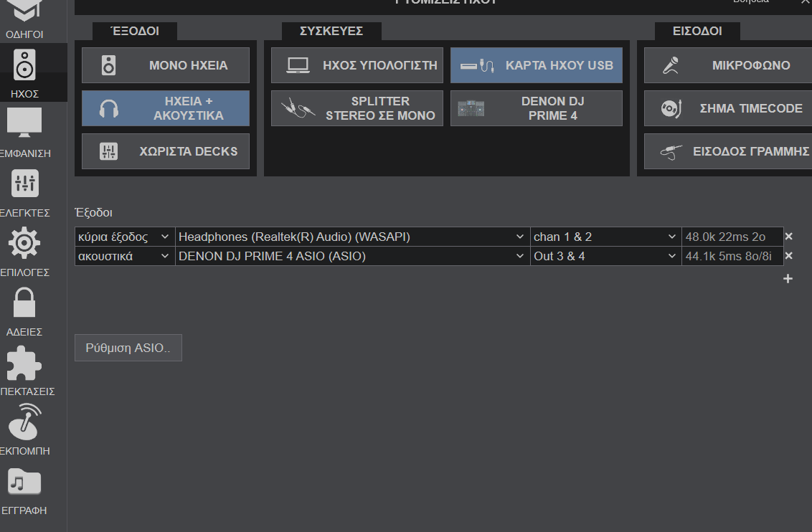Image resolution: width=812 pixels, height=532 pixels.
Task: Remove the ακουστικά output row
Action: coord(789,256)
